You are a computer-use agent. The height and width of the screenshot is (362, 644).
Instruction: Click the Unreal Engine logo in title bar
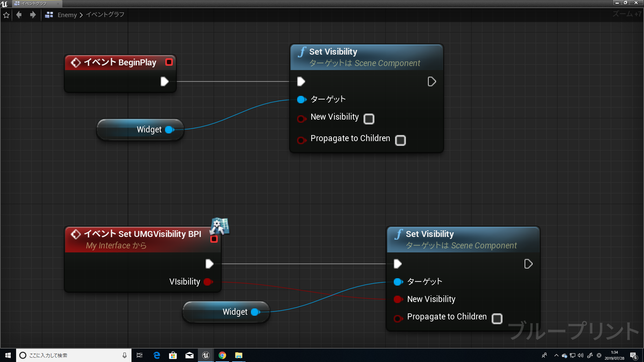click(x=4, y=3)
